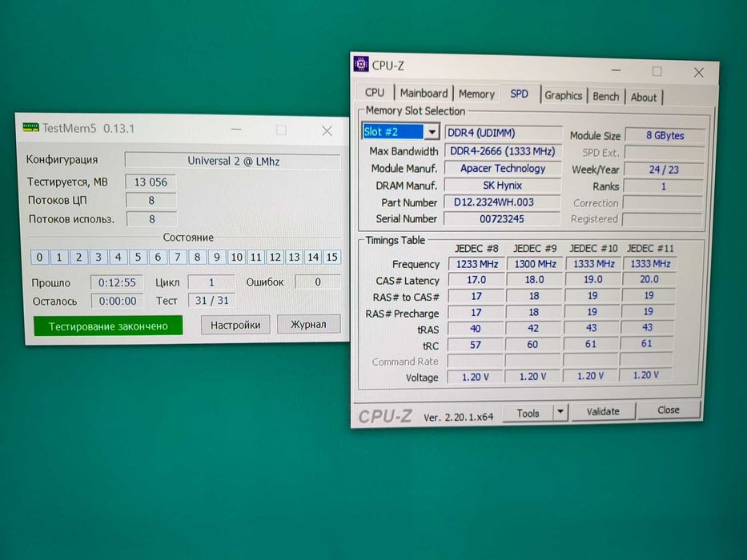
Task: Click the SK Hynix DRAM manufacturer value
Action: click(x=502, y=186)
